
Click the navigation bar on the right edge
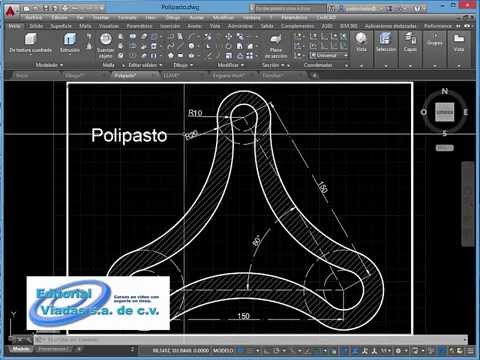[x=467, y=204]
